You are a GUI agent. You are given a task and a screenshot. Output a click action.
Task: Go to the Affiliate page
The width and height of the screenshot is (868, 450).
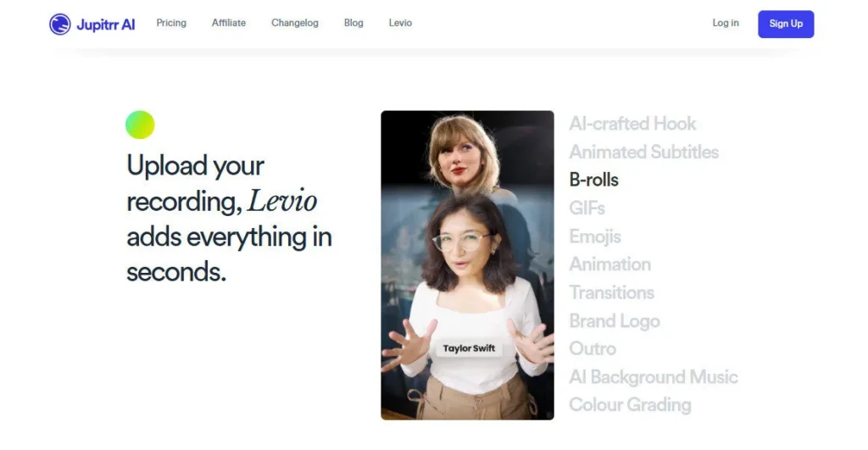[x=229, y=23]
